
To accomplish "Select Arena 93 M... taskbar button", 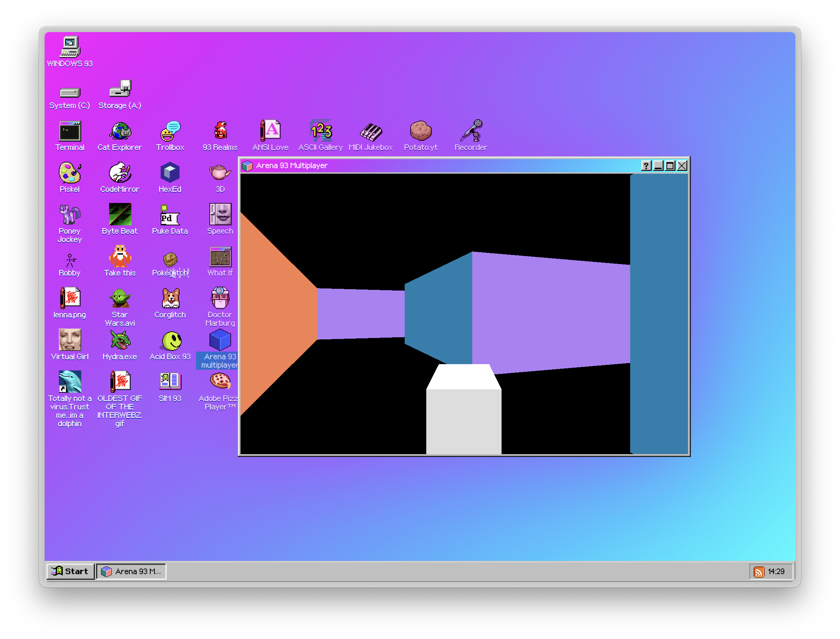I will [131, 571].
